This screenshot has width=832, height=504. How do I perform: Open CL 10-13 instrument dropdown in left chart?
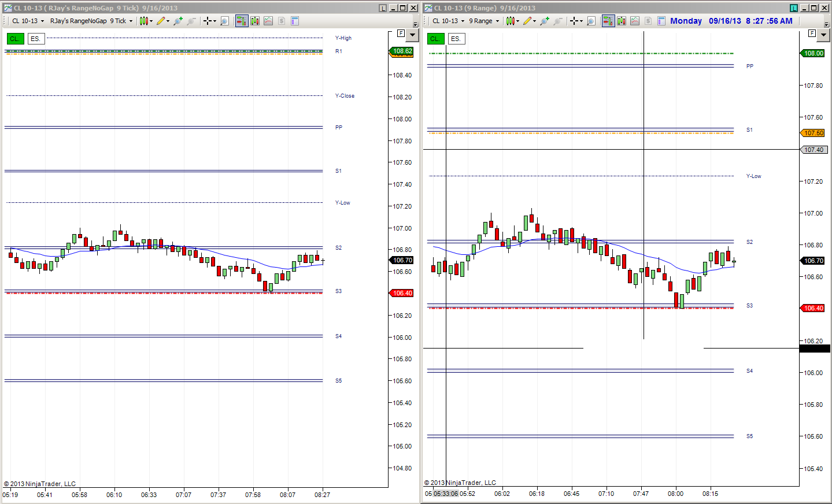[x=28, y=21]
